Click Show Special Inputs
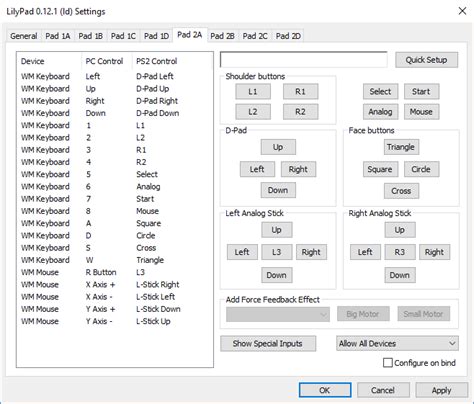 point(268,344)
